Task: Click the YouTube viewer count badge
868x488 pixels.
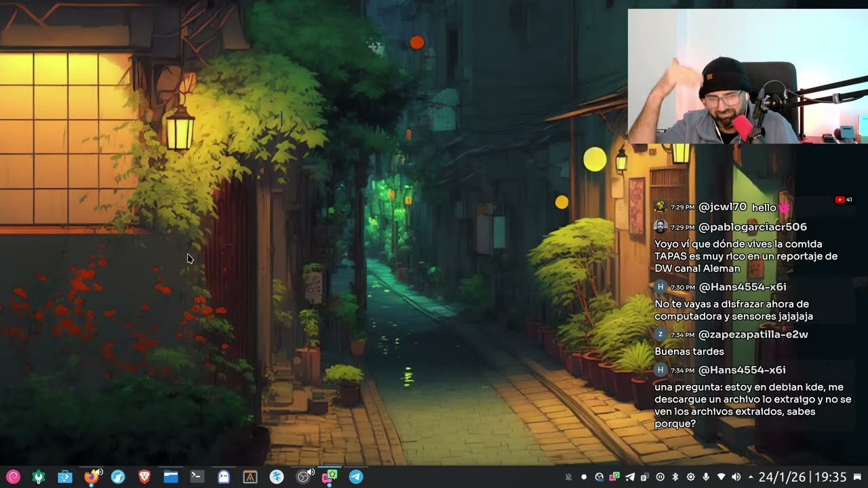Action: pos(844,200)
